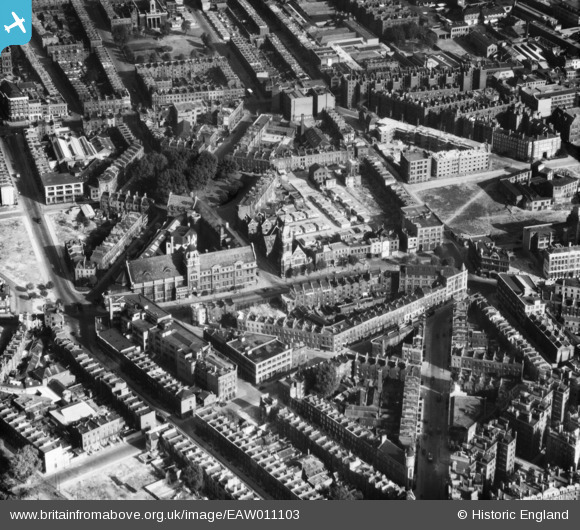This screenshot has width=580, height=530.
Task: Click the flat-roofed white warehouse at bottom centre
Action: pos(259,357)
